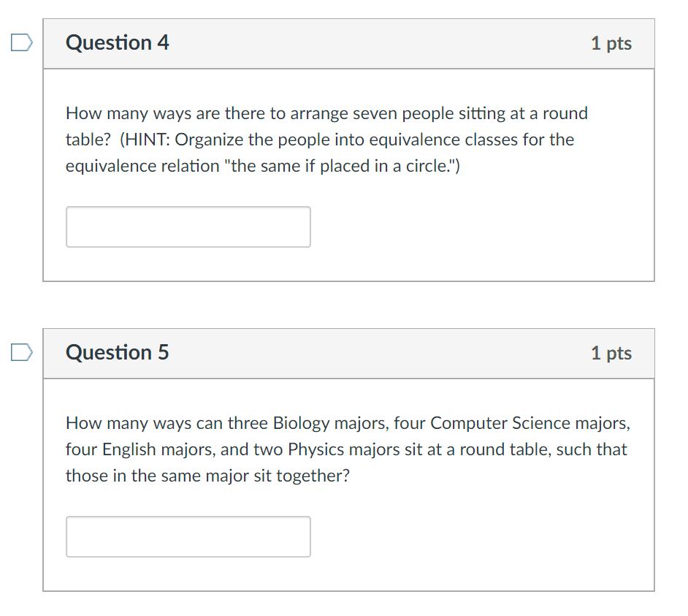Click the 1 pts label on Question 5

[611, 353]
